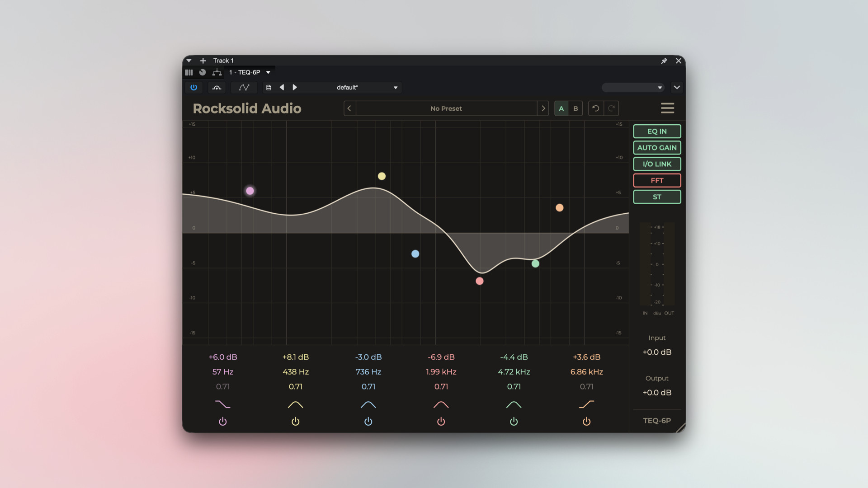The image size is (868, 488).
Task: Select the yellow band node on graph
Action: pos(382,176)
